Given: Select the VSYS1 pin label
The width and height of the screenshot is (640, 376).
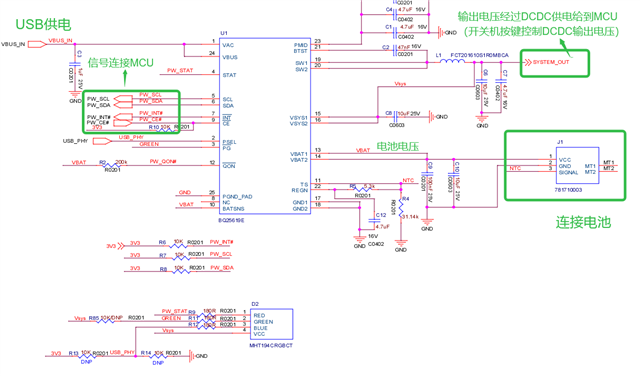Looking at the screenshot, I should coord(298,118).
